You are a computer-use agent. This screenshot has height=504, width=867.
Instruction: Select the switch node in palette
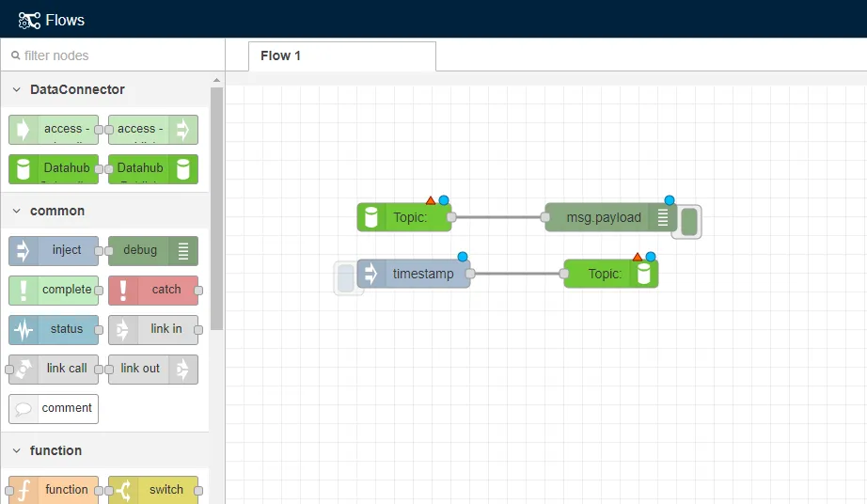[153, 490]
